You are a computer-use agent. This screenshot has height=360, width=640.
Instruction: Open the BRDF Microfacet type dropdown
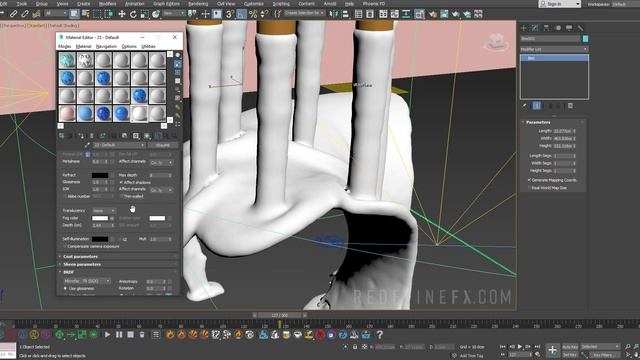[87, 281]
